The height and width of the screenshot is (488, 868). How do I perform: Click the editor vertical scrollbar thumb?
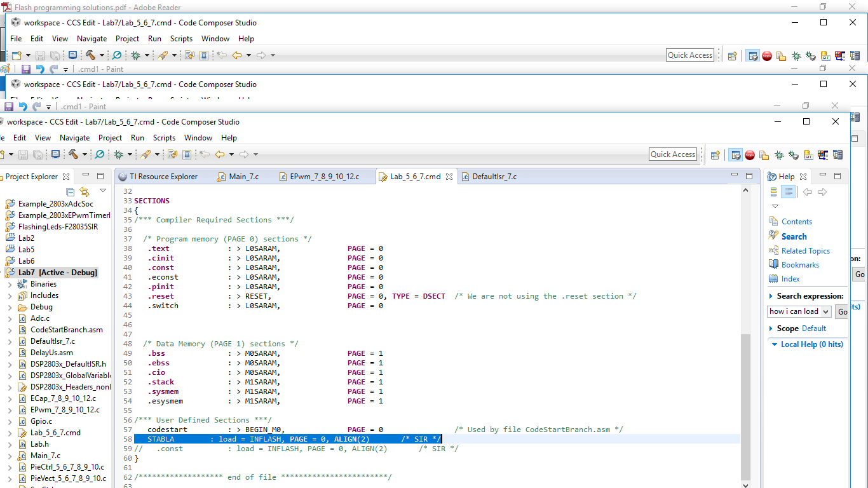pyautogui.click(x=746, y=407)
